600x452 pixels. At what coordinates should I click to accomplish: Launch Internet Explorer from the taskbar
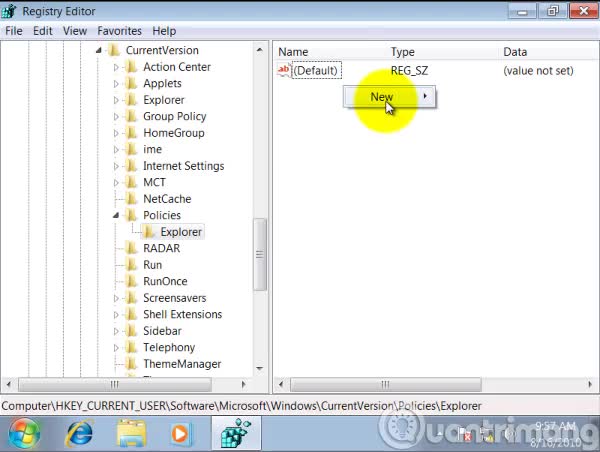(x=80, y=434)
